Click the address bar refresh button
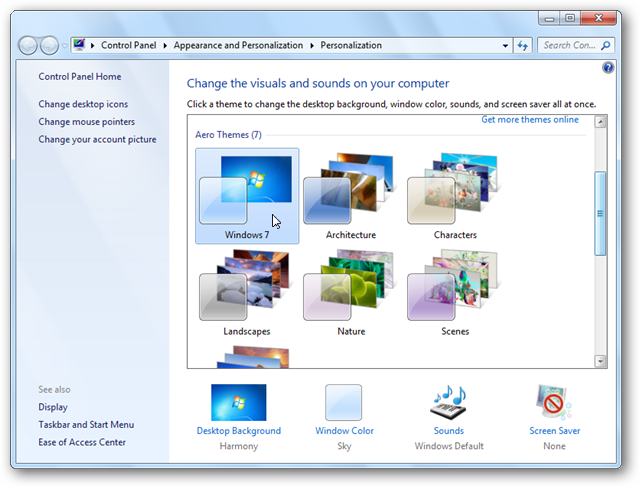The height and width of the screenshot is (487, 640). [x=522, y=45]
